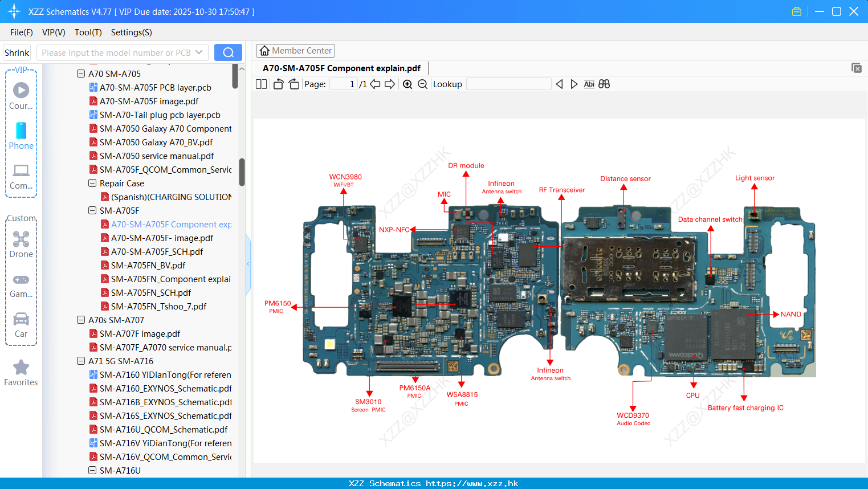Click the page number field

click(343, 84)
